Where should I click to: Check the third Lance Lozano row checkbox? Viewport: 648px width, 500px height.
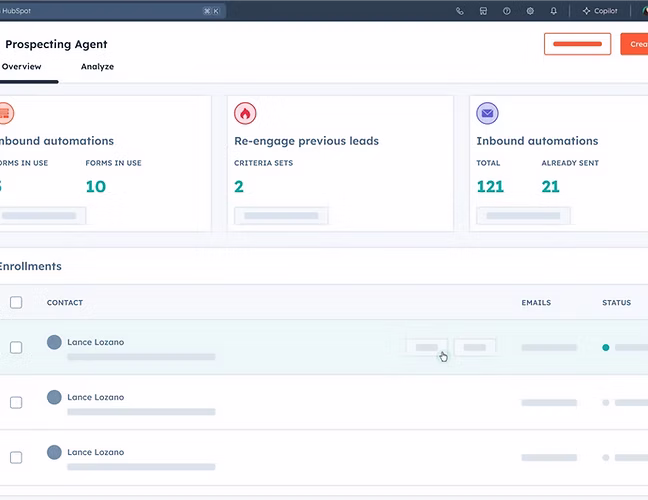[16, 457]
